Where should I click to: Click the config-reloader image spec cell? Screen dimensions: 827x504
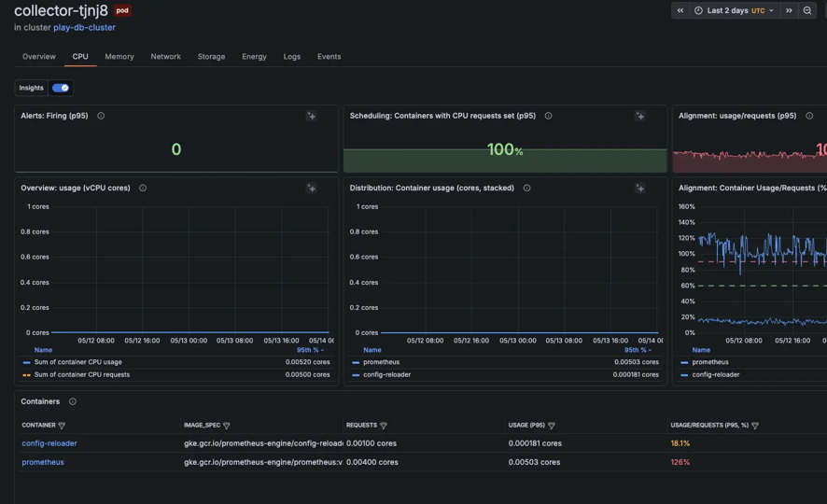coord(263,443)
